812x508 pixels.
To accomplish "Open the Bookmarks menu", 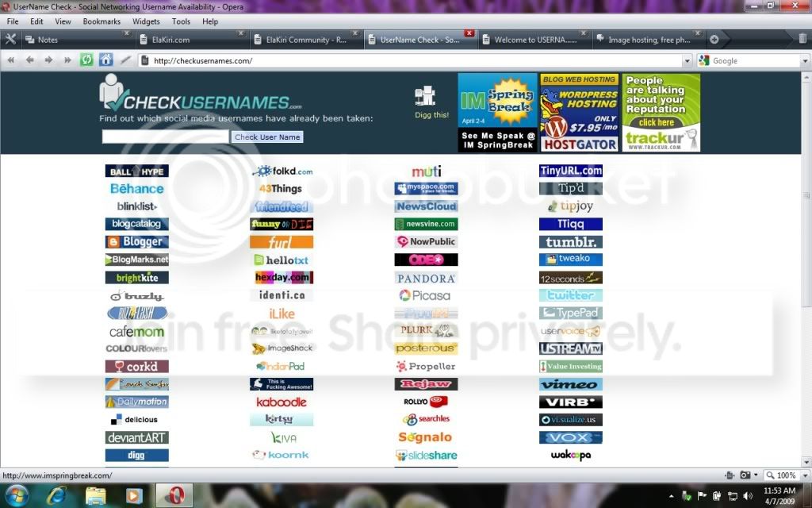I will click(x=101, y=21).
